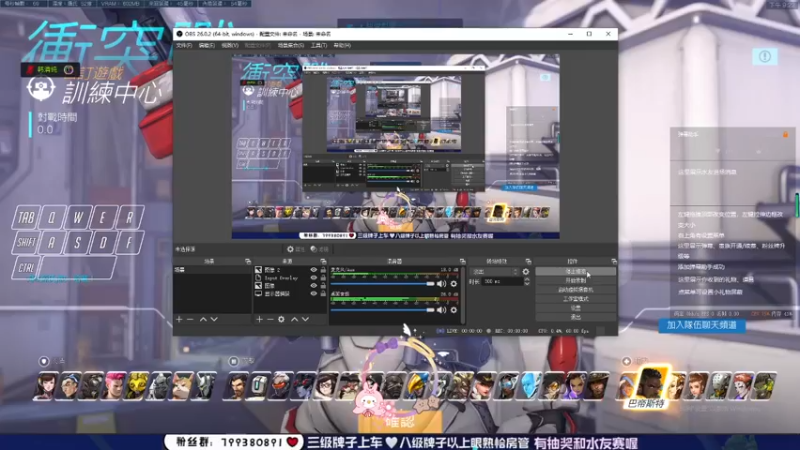Viewport: 800px width, 450px height.
Task: Float the 来源 (Sources) dock panel
Action: pos(323,261)
